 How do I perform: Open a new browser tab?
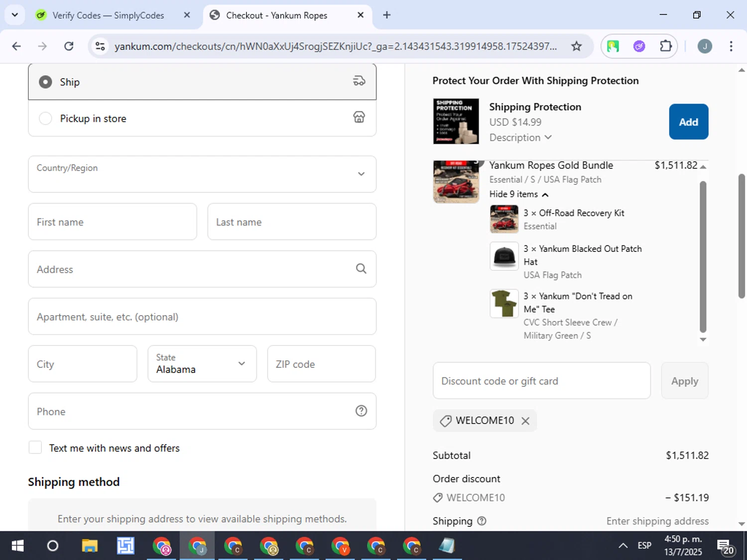386,15
